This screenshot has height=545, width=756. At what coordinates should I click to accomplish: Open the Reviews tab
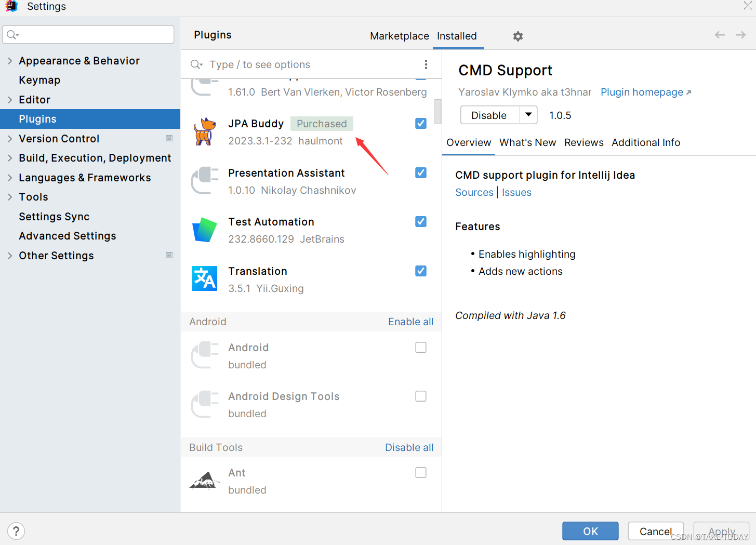[x=584, y=142]
